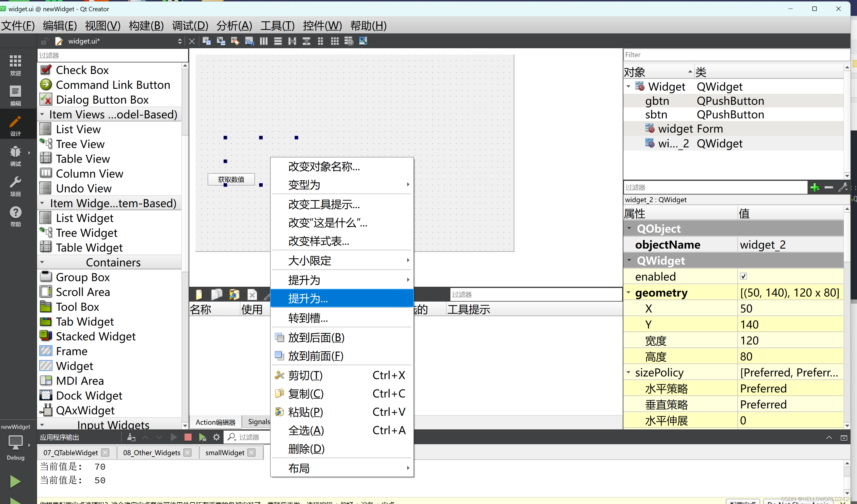The height and width of the screenshot is (504, 857).
Task: Apply form layout toolbar icon
Action: pyautogui.click(x=320, y=41)
